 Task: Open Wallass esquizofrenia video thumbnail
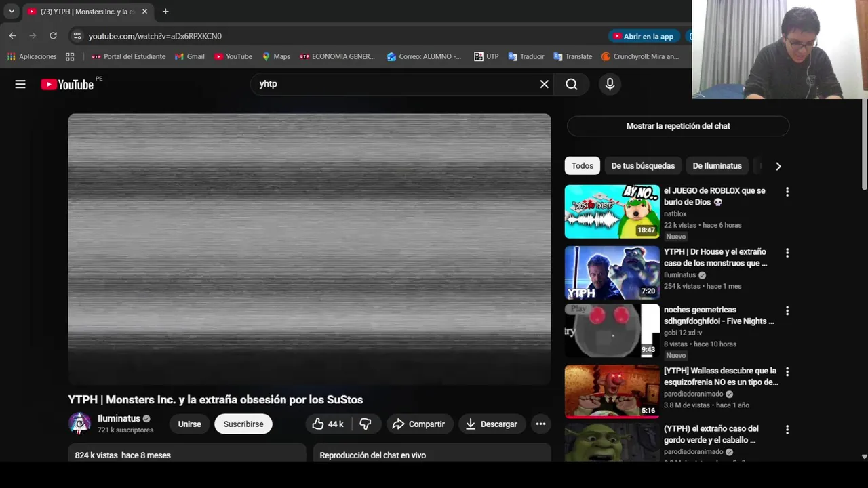point(612,391)
